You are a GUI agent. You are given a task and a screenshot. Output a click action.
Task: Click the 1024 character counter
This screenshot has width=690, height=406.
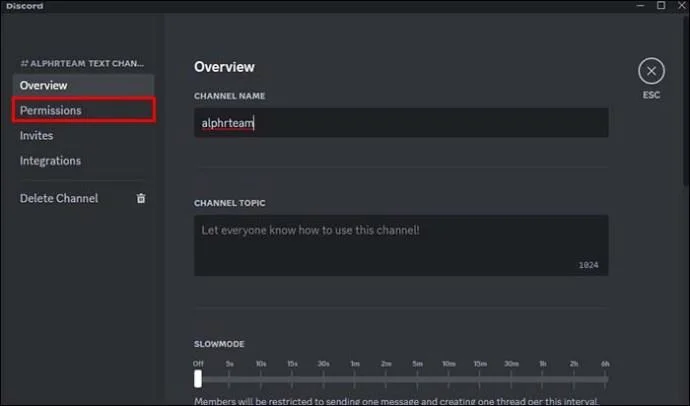coord(588,265)
